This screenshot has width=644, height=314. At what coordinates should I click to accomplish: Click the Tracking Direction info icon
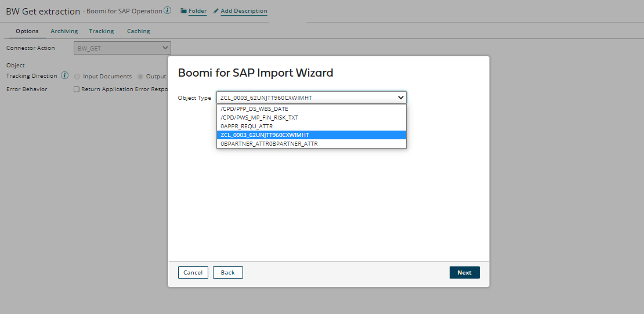click(x=65, y=76)
